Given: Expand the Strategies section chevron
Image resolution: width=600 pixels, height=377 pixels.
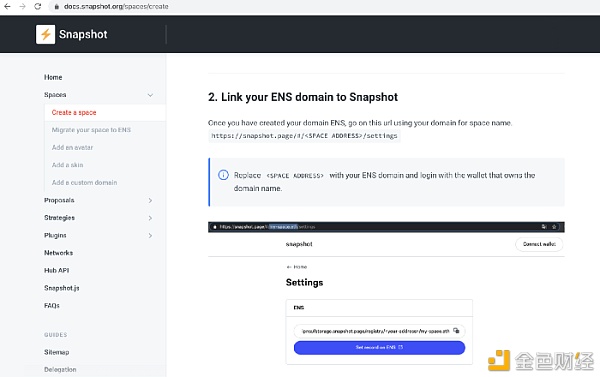Looking at the screenshot, I should 150,218.
